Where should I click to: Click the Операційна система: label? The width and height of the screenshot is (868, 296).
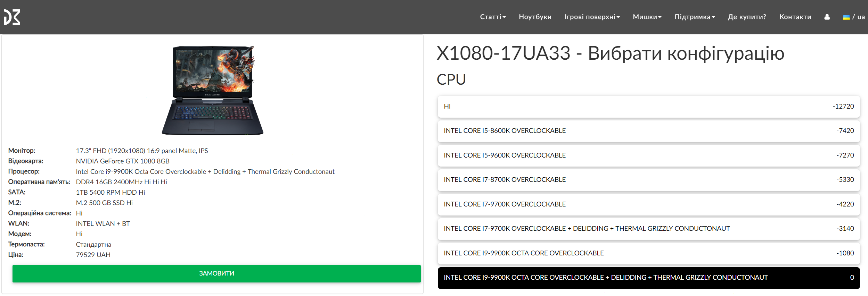(x=40, y=213)
